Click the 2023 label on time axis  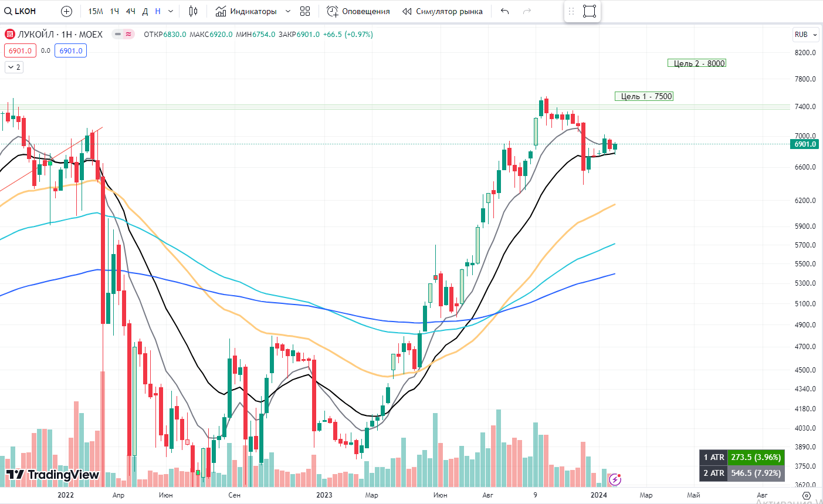point(324,495)
